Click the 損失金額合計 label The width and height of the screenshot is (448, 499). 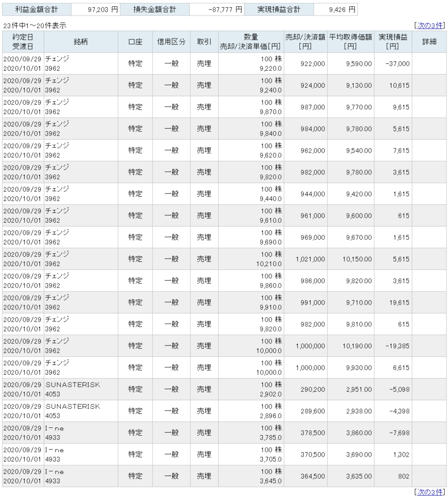pos(154,10)
